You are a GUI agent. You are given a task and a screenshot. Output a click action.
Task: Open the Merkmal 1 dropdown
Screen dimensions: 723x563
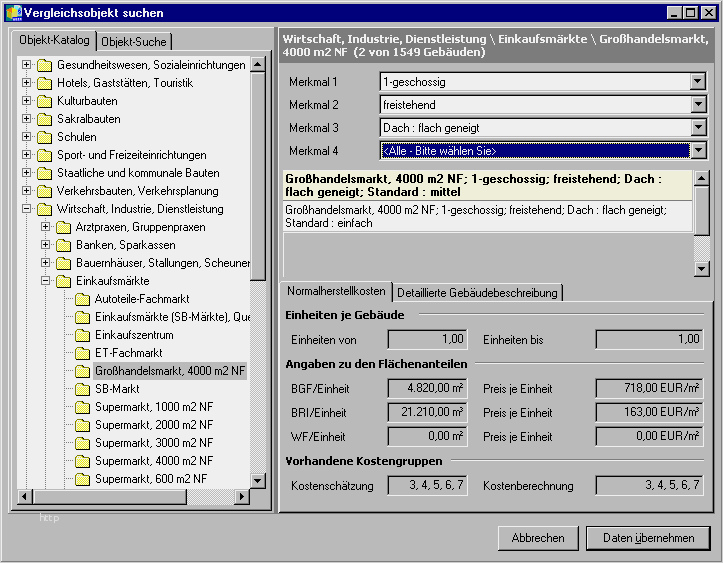coord(698,82)
